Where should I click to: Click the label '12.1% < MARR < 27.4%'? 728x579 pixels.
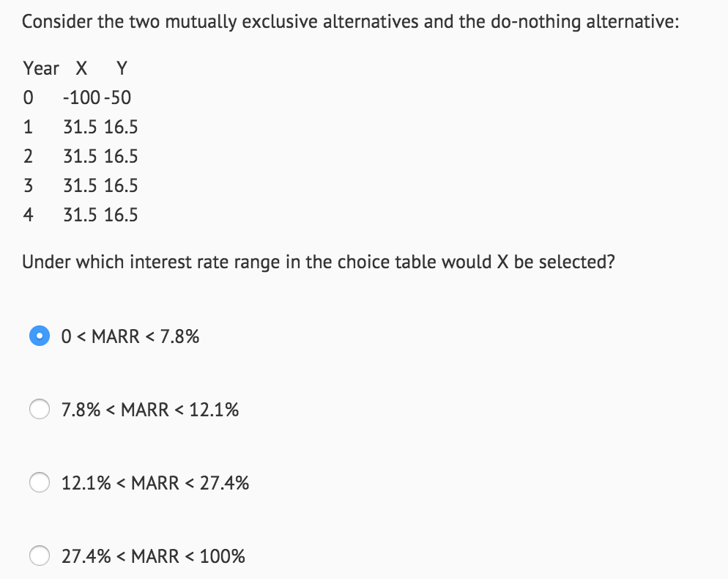point(155,483)
